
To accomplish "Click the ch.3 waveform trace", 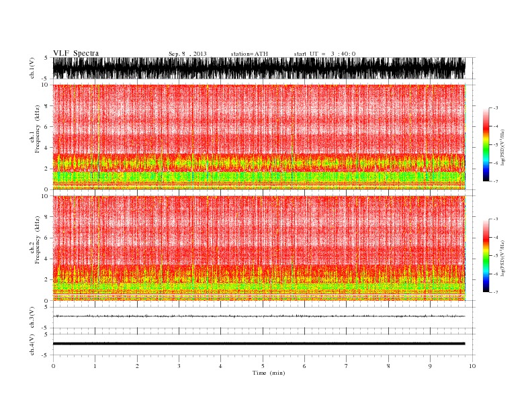I will pos(259,316).
